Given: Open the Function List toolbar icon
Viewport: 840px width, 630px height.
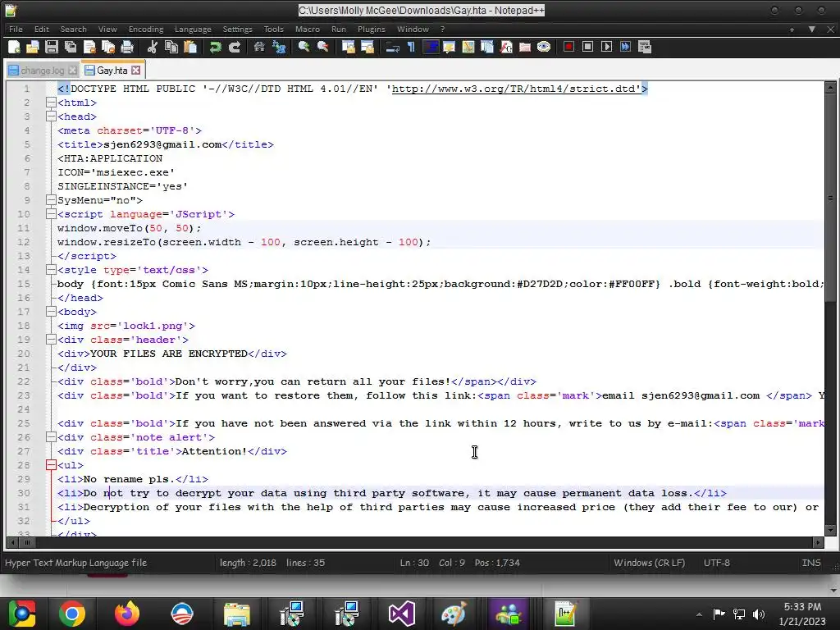Looking at the screenshot, I should 506,47.
